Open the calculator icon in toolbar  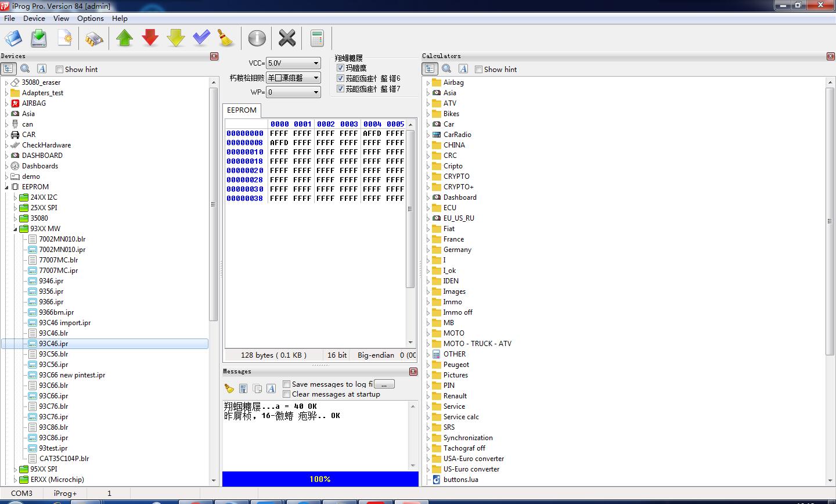coord(316,38)
